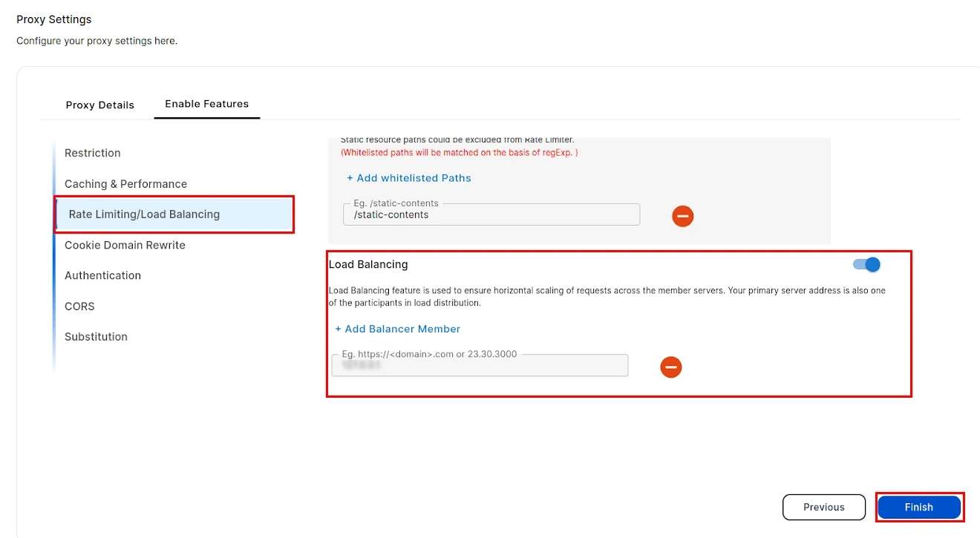Image resolution: width=980 pixels, height=538 pixels.
Task: Disable the Load Balancing toggle switch
Action: pyautogui.click(x=864, y=264)
